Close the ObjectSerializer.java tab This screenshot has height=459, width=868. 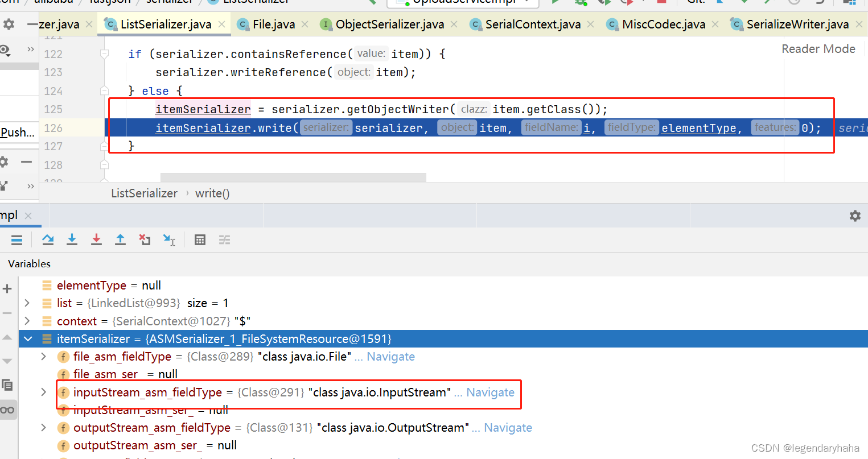click(454, 24)
